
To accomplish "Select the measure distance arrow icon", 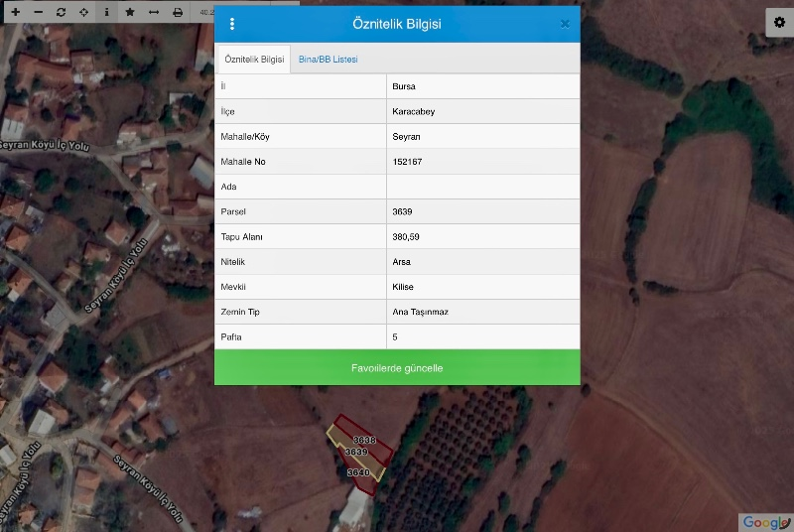I will [154, 12].
